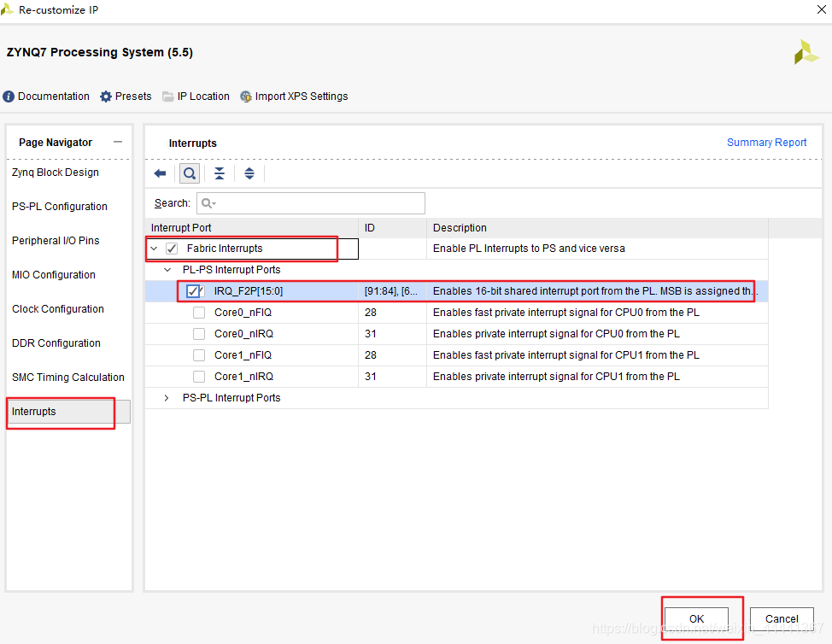Enable the Core1_nFIQ checkbox
Screen dimensions: 832x644
[x=199, y=355]
